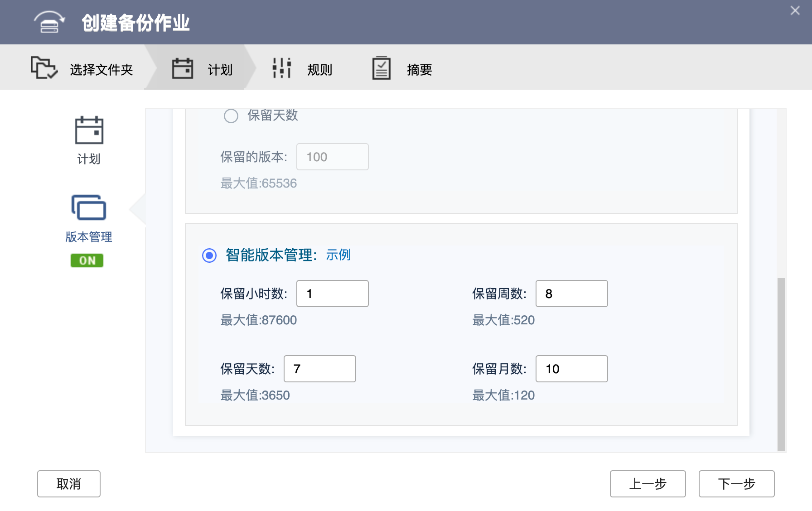Toggle the ON switch under 版本管理

click(87, 260)
